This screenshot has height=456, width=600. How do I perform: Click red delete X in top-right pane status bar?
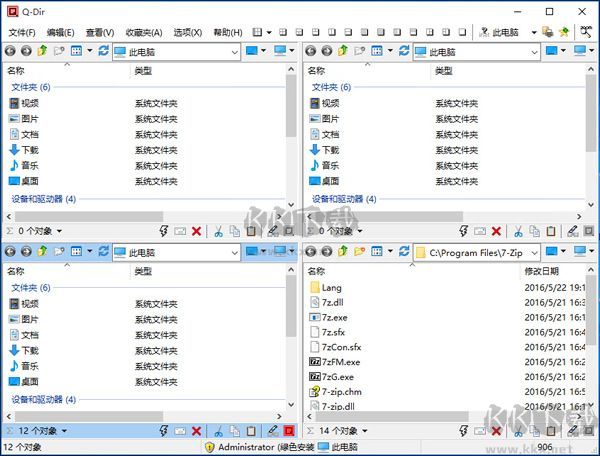[496, 231]
